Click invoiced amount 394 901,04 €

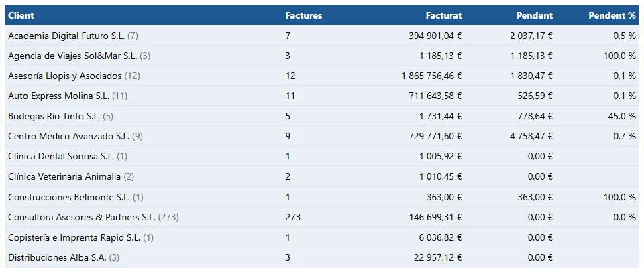coord(435,36)
